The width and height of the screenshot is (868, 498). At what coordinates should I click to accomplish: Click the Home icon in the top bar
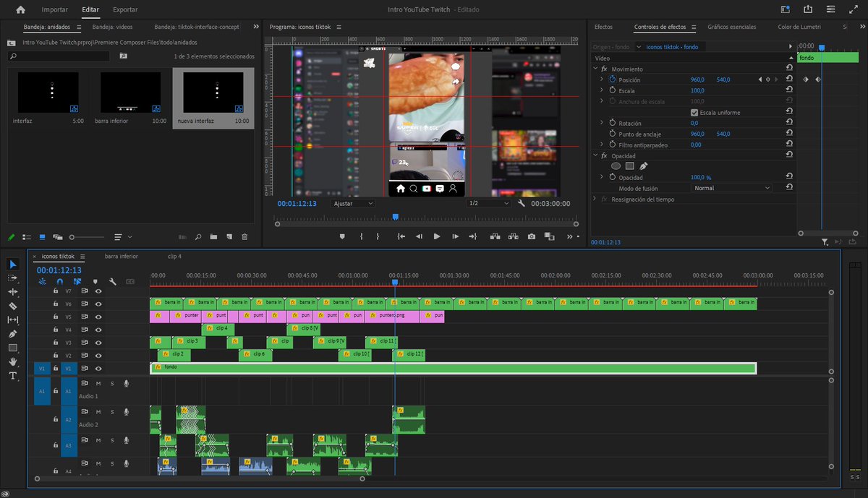[20, 10]
